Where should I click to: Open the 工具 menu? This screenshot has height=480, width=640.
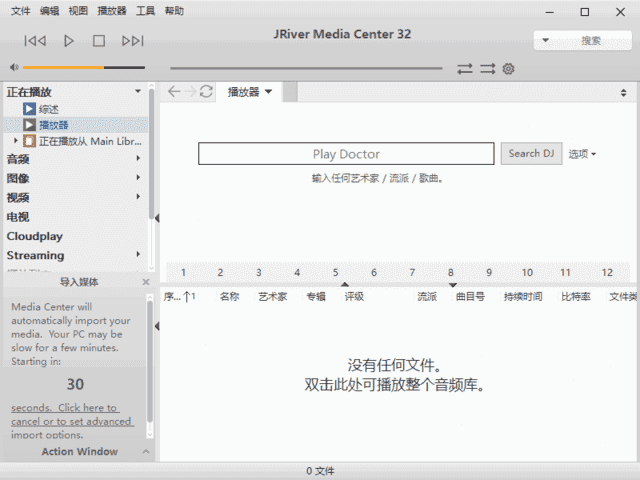tap(145, 11)
